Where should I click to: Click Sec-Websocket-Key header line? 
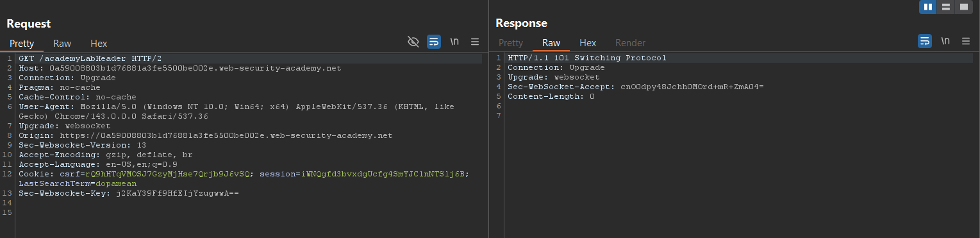129,193
